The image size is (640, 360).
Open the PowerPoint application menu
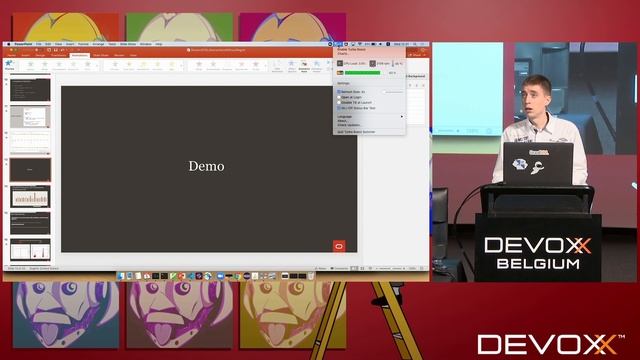[x=23, y=44]
